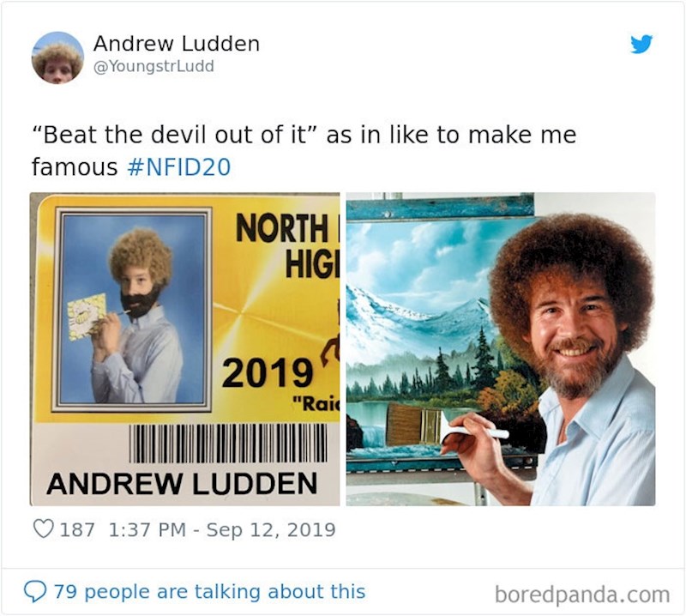The height and width of the screenshot is (616, 686).
Task: Open the painter with landscape photo
Action: pos(501,349)
